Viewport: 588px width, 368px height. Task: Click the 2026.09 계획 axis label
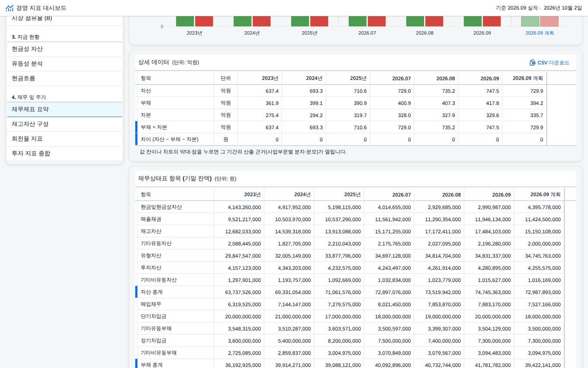540,33
